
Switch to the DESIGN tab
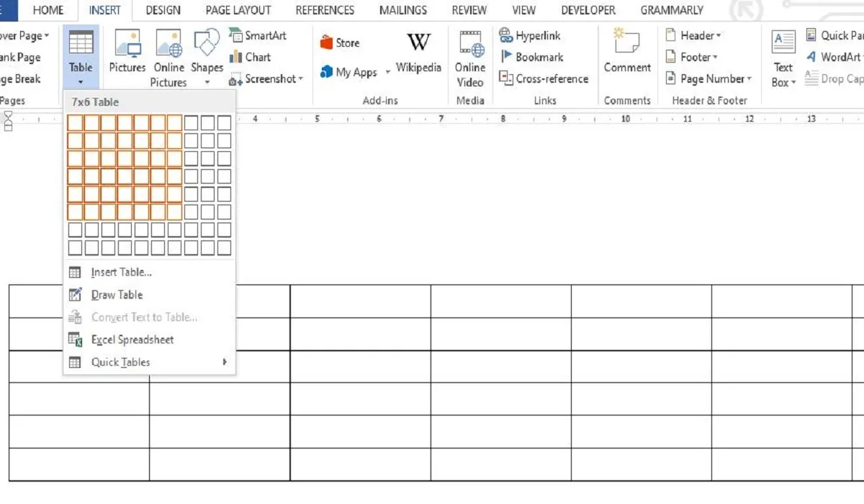[x=163, y=10]
